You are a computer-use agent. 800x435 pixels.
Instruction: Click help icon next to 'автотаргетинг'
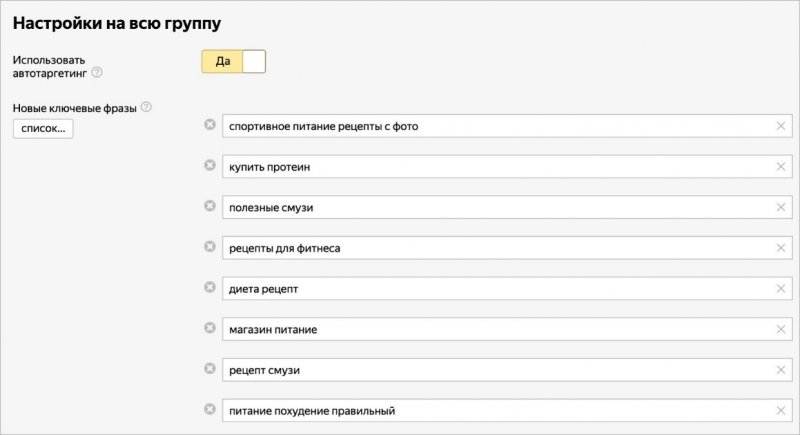click(97, 73)
